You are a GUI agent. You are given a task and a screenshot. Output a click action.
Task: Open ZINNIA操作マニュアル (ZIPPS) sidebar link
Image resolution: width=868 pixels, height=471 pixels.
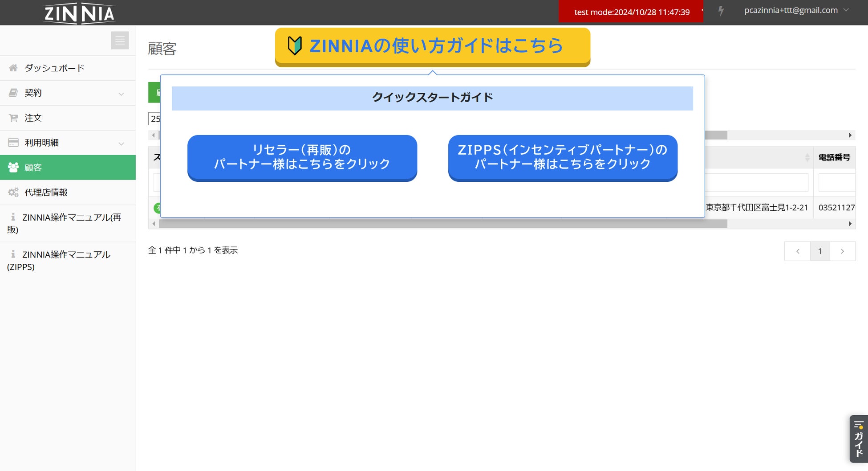point(68,261)
